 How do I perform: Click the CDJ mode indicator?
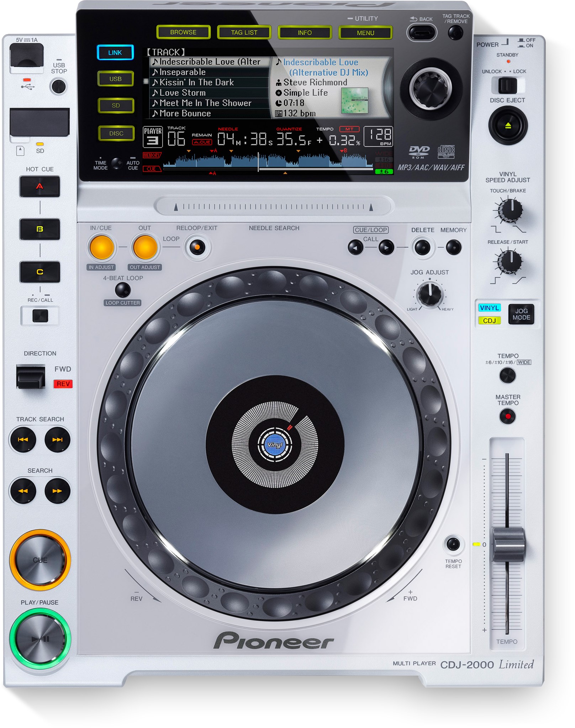(x=489, y=321)
